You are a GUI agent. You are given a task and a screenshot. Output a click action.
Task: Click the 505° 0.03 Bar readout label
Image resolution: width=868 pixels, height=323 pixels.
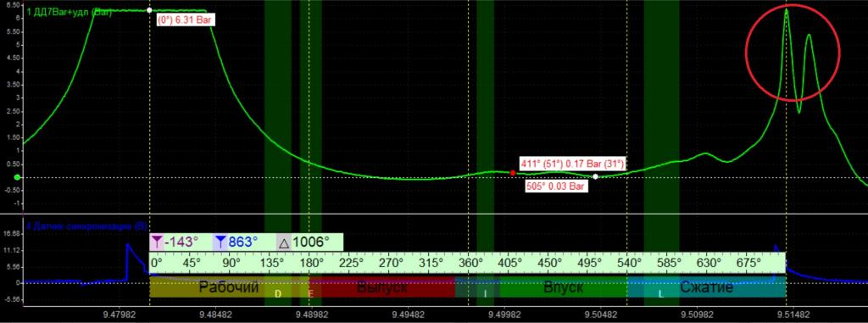[x=557, y=187]
